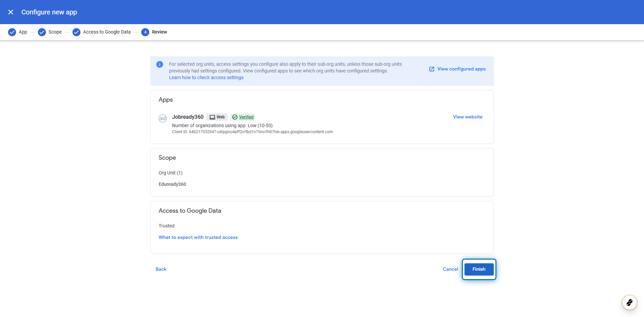
Task: Click the Access to Google Data checkmark icon
Action: point(76,32)
